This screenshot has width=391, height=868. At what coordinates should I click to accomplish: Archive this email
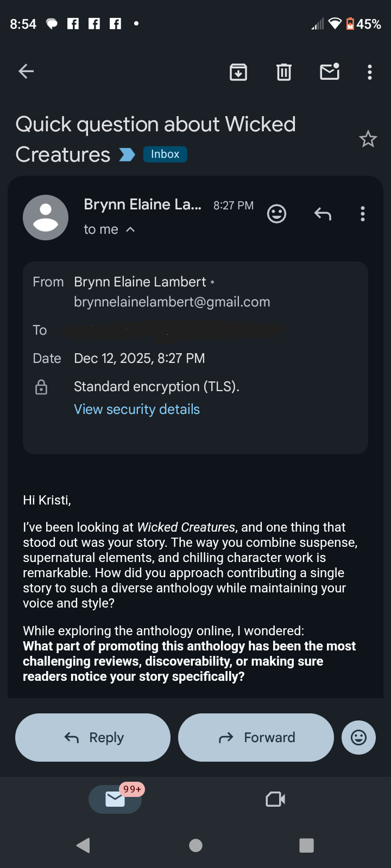pyautogui.click(x=238, y=71)
